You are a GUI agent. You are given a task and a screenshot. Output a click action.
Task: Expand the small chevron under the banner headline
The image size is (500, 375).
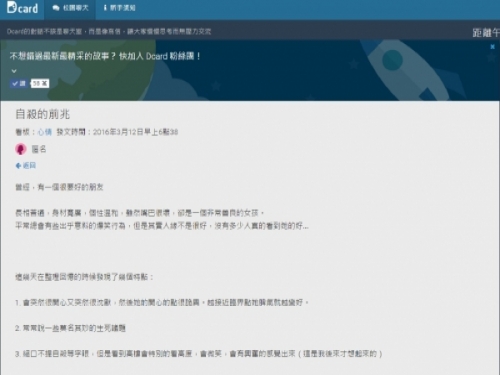(x=14, y=71)
